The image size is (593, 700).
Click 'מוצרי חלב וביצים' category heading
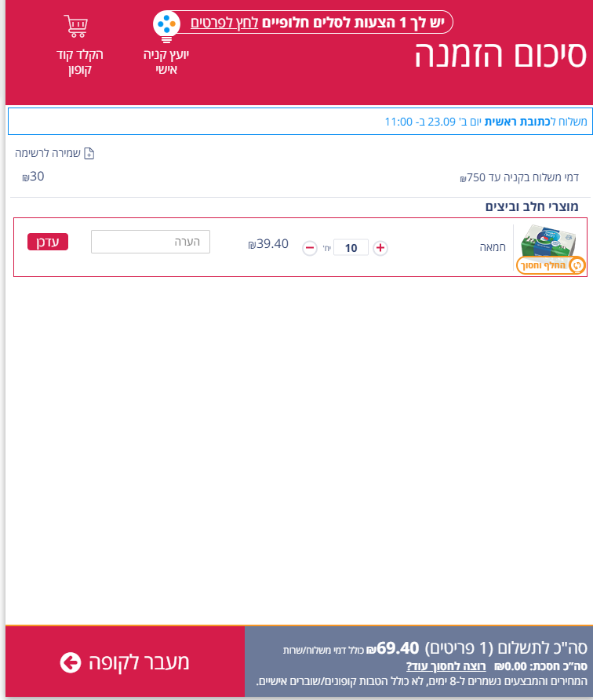[532, 206]
